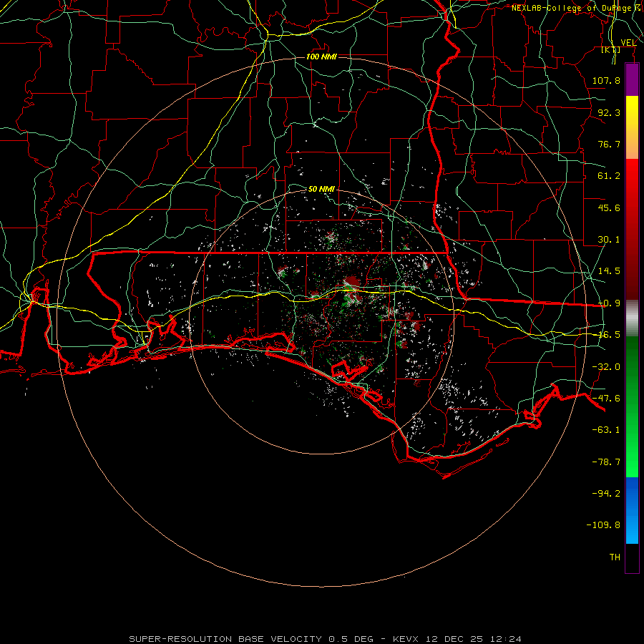Screen dimensions: 644x644
Task: Click the blue segment of velocity color bar
Action: coord(632,510)
